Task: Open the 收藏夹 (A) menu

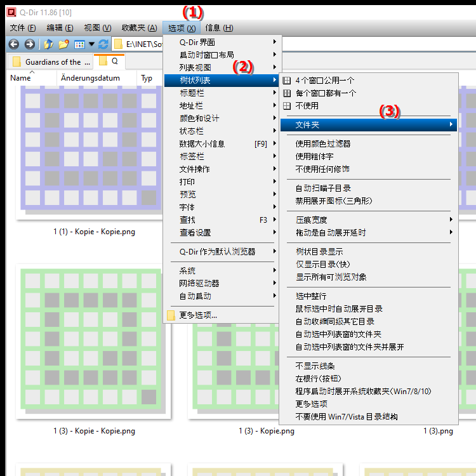Action: pyautogui.click(x=140, y=28)
